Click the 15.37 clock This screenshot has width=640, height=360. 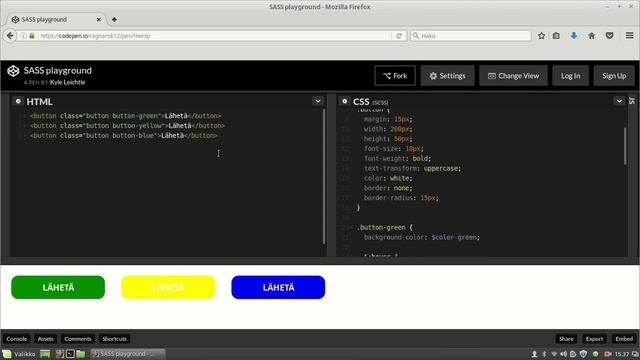[622, 354]
